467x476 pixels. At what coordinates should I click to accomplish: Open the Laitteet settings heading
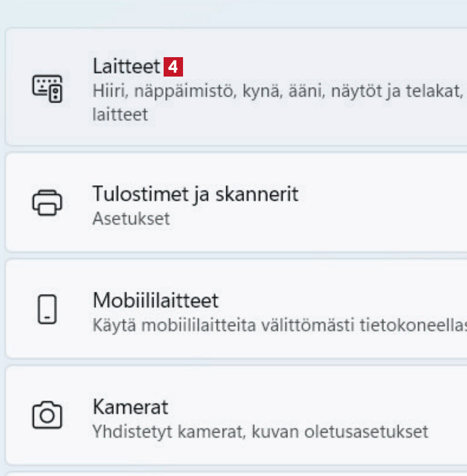tap(126, 67)
